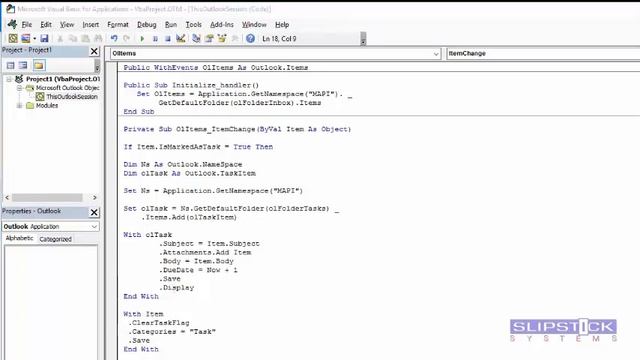Switch to the Alphabetic properties tab
This screenshot has width=640, height=360.
pos(19,238)
